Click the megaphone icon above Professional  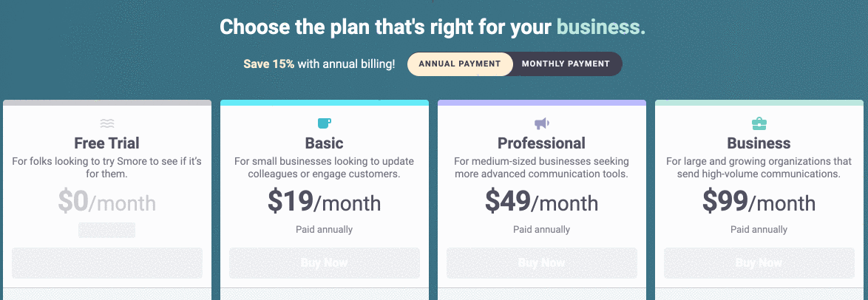pos(542,123)
